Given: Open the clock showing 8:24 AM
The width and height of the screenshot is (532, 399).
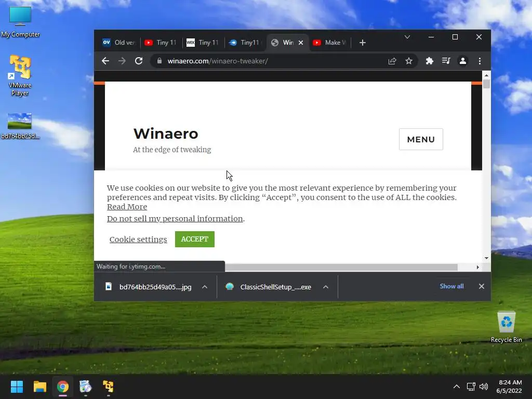Looking at the screenshot, I should [x=509, y=387].
